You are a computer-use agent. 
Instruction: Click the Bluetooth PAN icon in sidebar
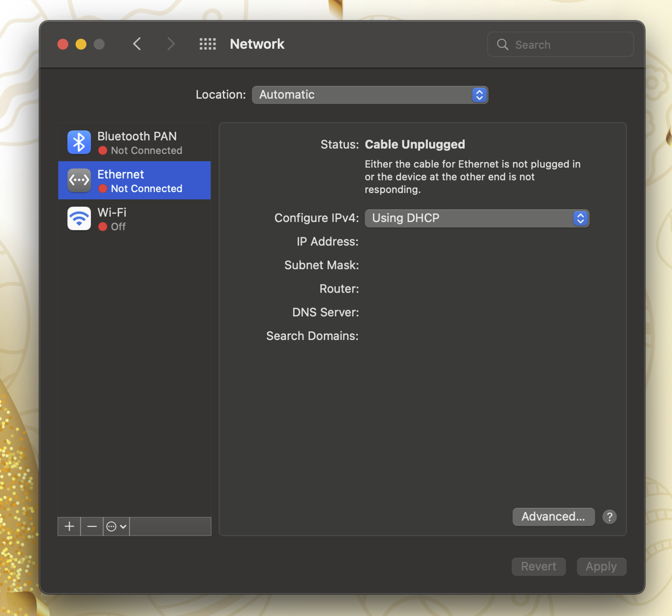point(79,142)
